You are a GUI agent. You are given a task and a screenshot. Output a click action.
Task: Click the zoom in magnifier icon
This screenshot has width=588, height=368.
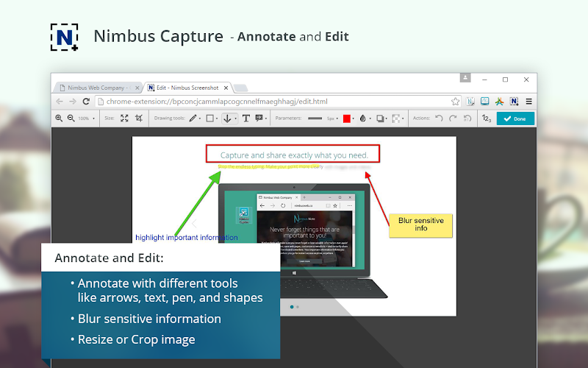click(59, 118)
